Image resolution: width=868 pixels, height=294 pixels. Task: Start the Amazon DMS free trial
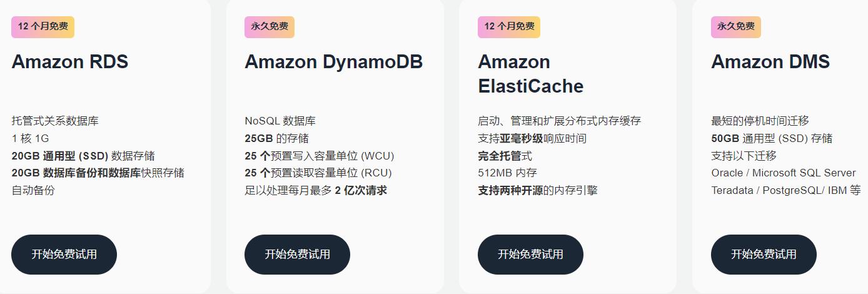(764, 254)
